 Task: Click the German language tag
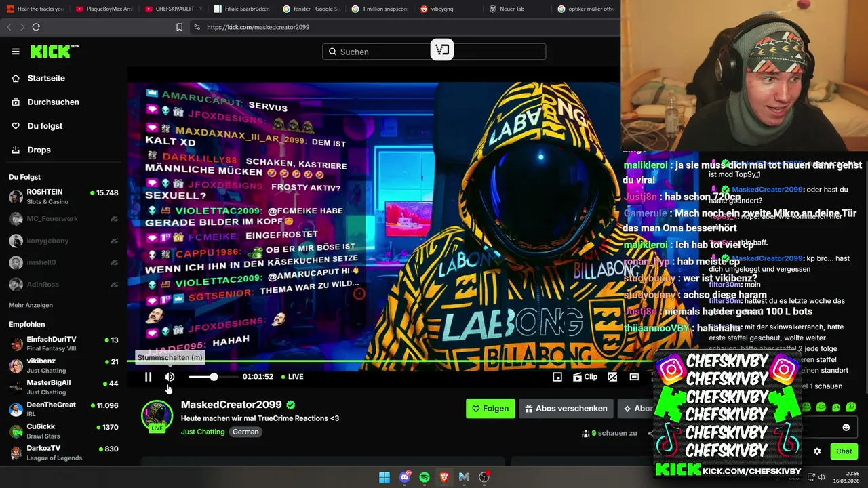(x=245, y=432)
